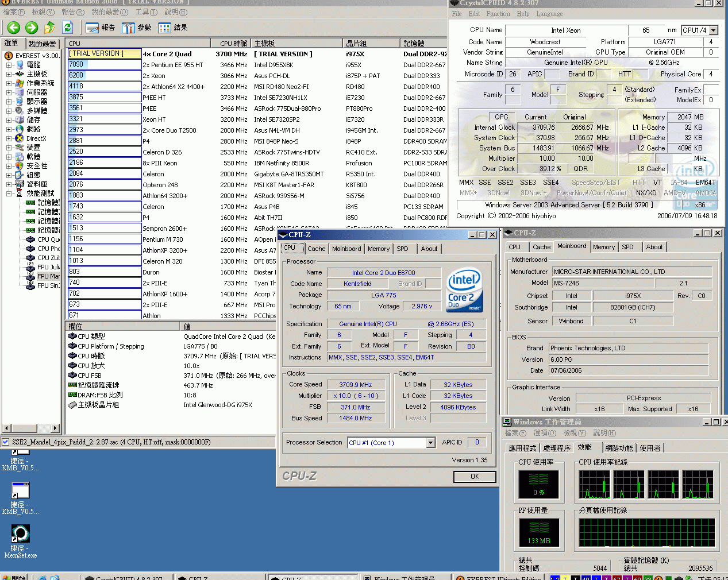Select the 儲存 storage icon in the tree

pos(20,120)
